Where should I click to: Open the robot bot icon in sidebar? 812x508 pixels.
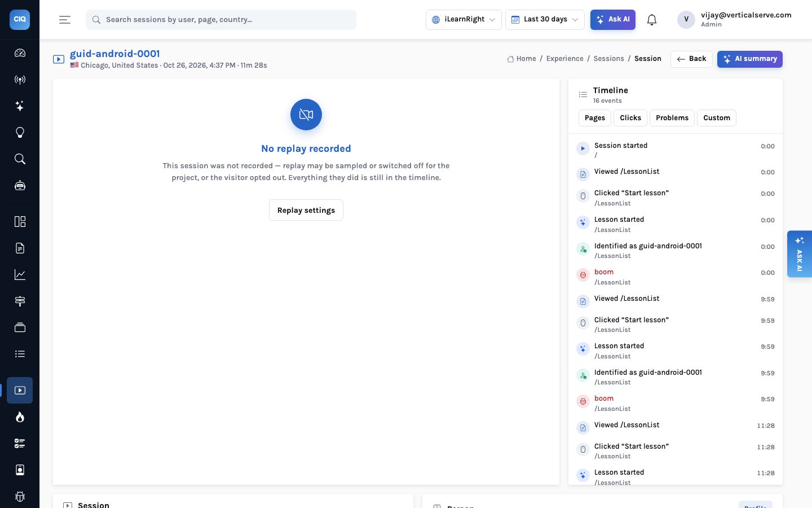click(20, 186)
